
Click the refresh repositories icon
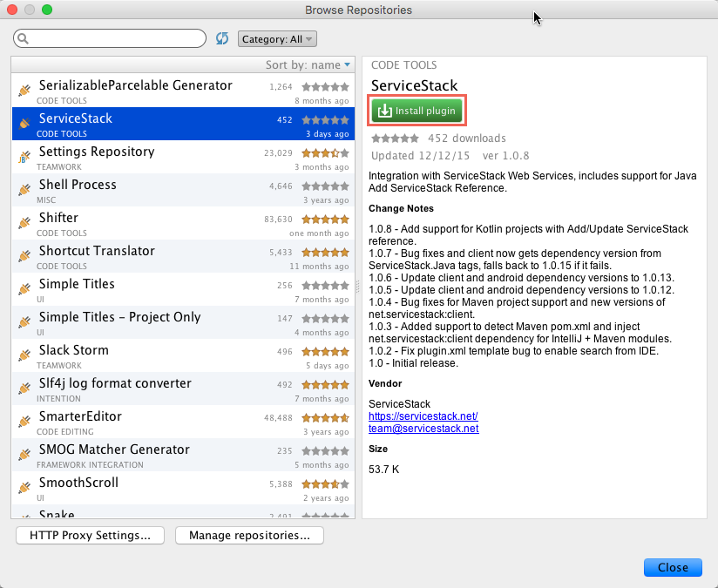coord(222,38)
